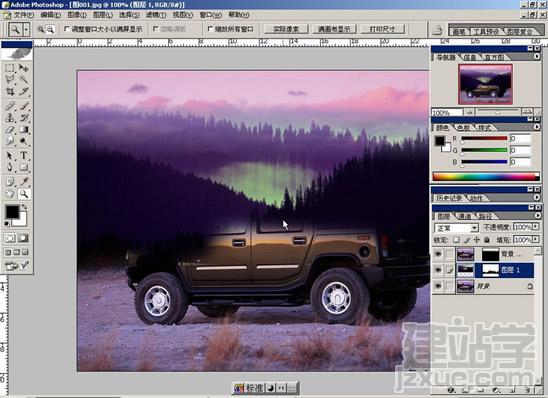
Task: Hide layer 图层 1 with eye icon
Action: click(438, 270)
